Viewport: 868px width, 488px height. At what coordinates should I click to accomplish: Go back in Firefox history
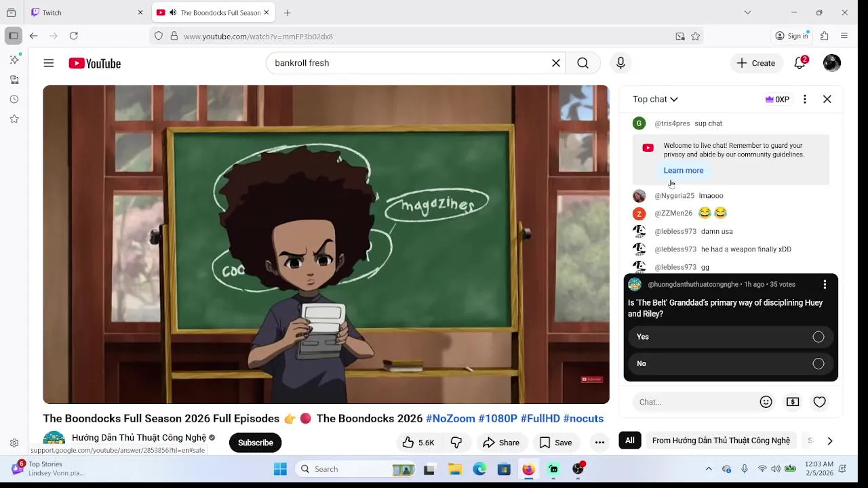33,36
